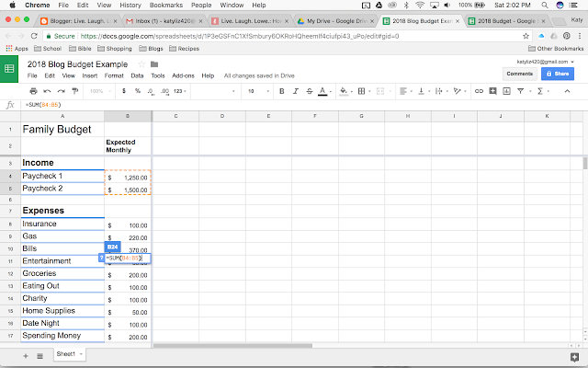Bookmark this page with the star

[x=526, y=36]
